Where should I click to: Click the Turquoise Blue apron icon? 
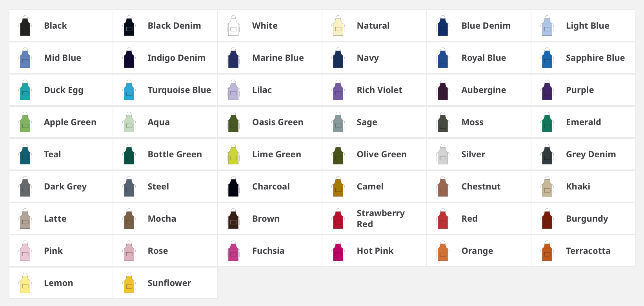tap(129, 90)
